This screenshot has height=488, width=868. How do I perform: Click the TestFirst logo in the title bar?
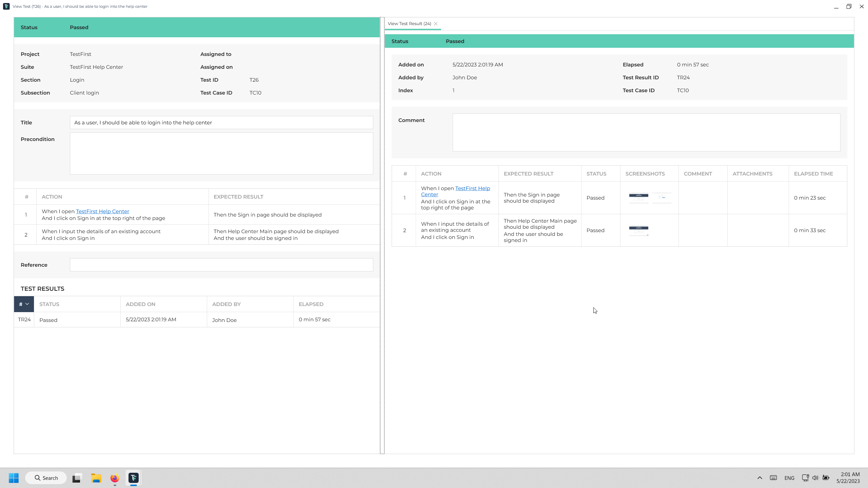(6, 6)
